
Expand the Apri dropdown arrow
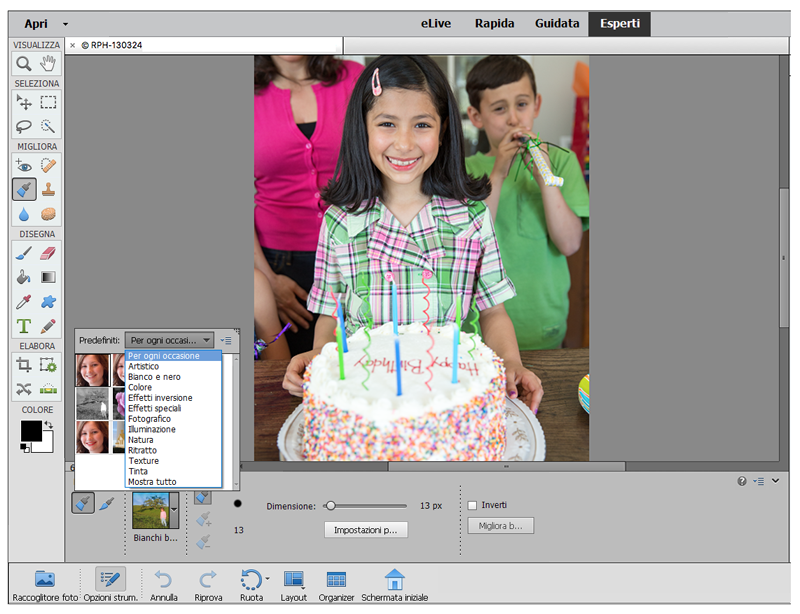click(65, 23)
